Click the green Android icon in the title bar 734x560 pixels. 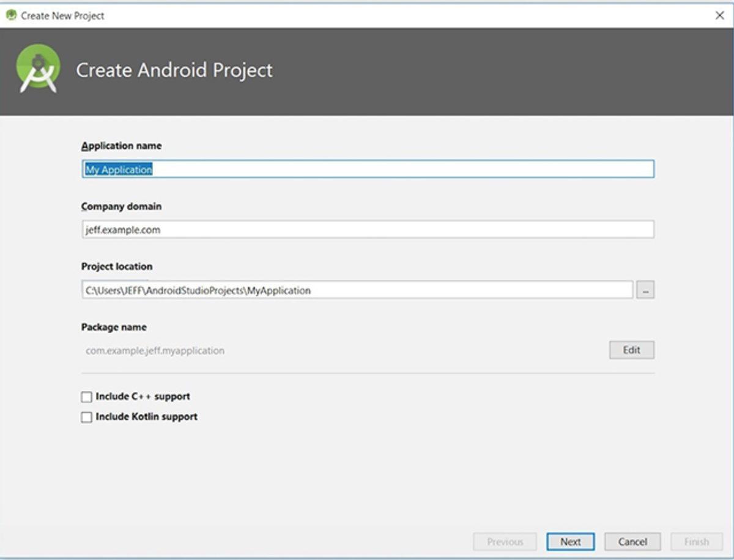click(11, 15)
